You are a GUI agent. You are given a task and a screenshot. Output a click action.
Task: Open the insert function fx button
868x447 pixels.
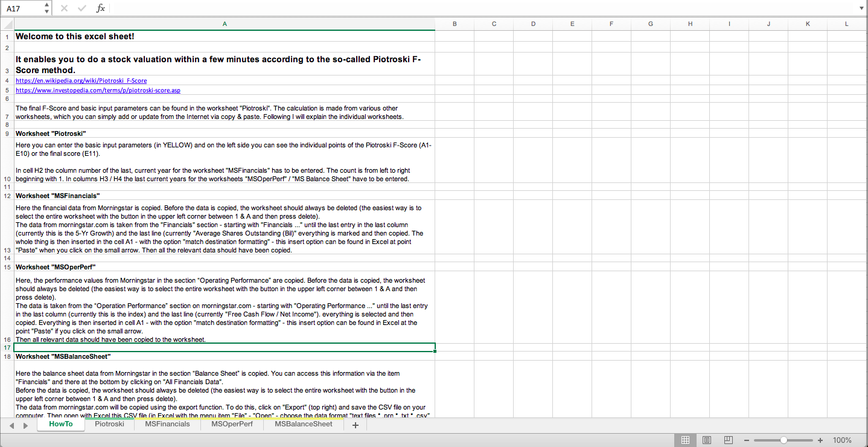tap(101, 8)
